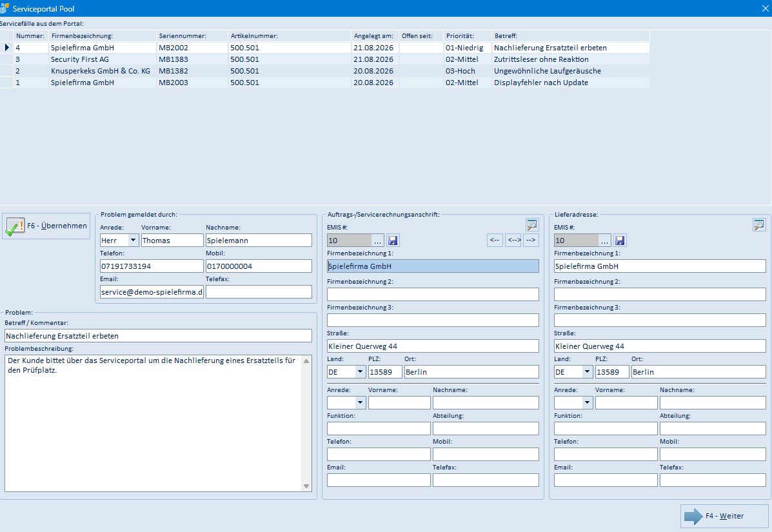This screenshot has height=532, width=772.
Task: Click Abteilung field in Auftragsanschrift
Action: 486,428
